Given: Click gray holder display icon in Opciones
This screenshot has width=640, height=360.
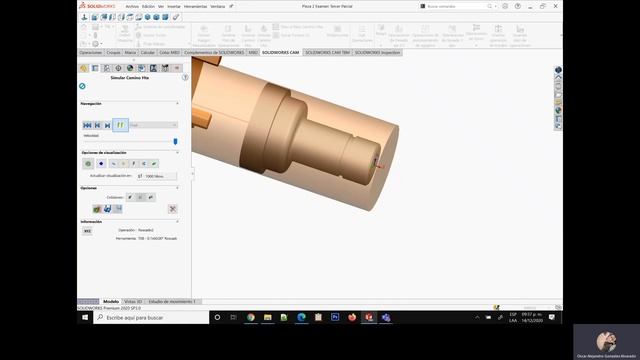Looking at the screenshot, I should pos(118,209).
